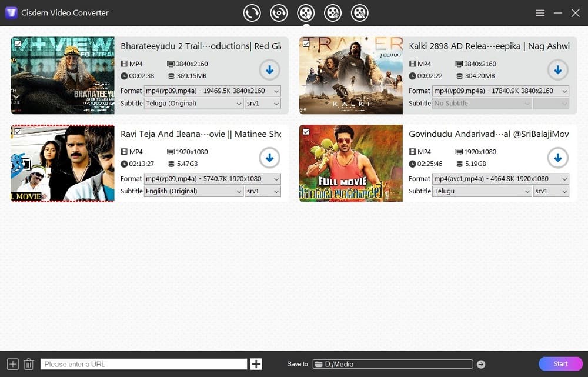Viewport: 588px width, 377px height.
Task: Open the Convert tool in the toolbar
Action: 252,12
